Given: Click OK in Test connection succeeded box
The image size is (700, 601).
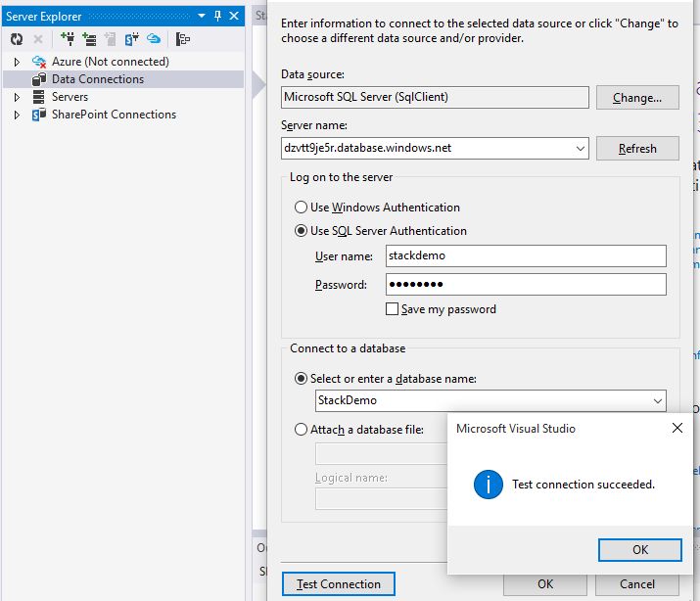Looking at the screenshot, I should pyautogui.click(x=639, y=550).
